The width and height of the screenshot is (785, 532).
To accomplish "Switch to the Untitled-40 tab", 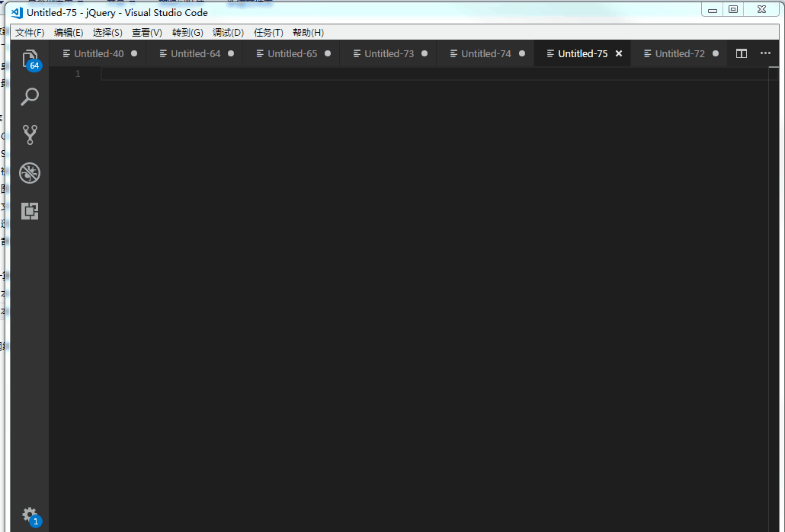I will [x=98, y=53].
